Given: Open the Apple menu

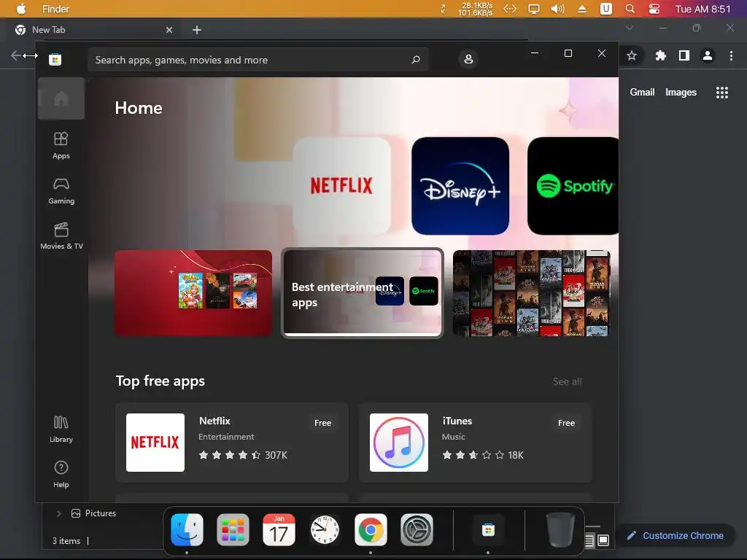Looking at the screenshot, I should [x=21, y=9].
